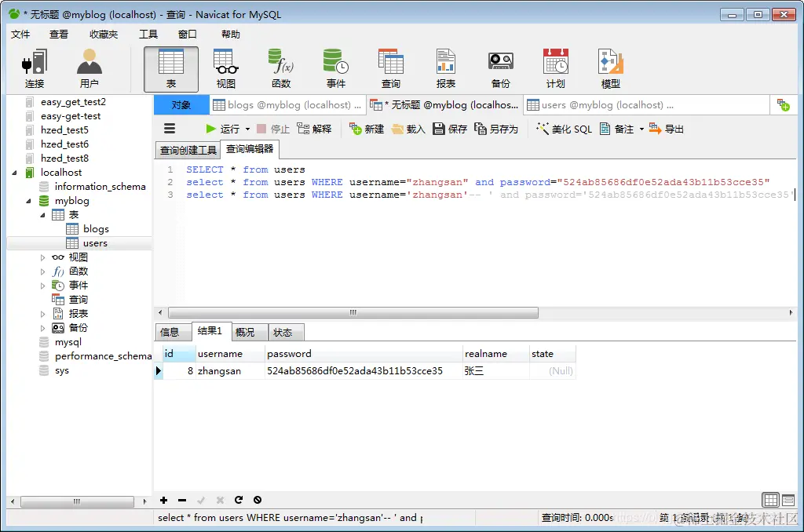
Task: Expand the 备份 node in tree
Action: pyautogui.click(x=42, y=328)
